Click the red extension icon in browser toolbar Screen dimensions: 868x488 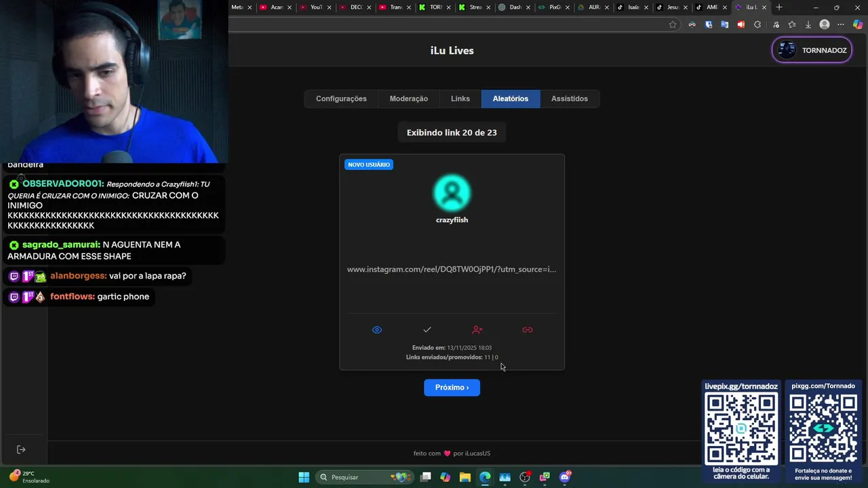[x=741, y=24]
